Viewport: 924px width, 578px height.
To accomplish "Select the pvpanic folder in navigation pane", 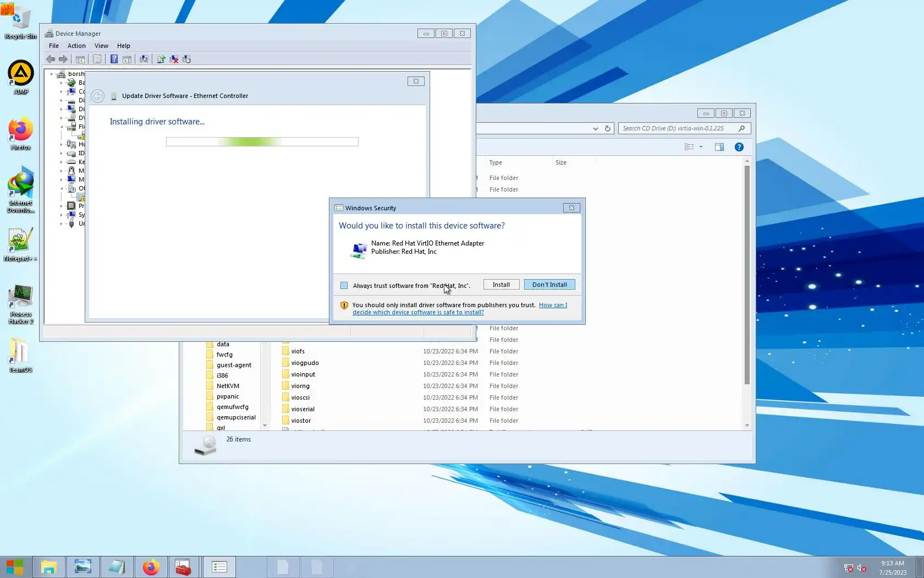I will click(x=228, y=397).
